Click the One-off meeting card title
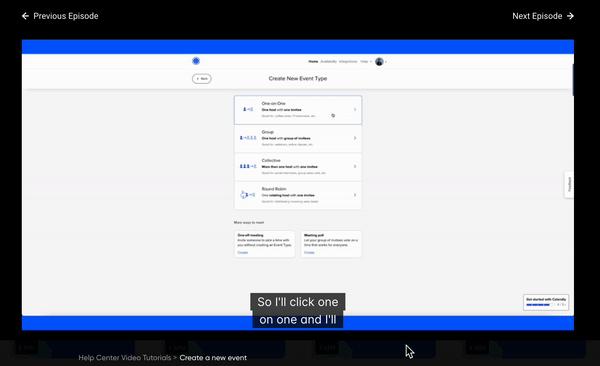The width and height of the screenshot is (600, 366). [250, 235]
